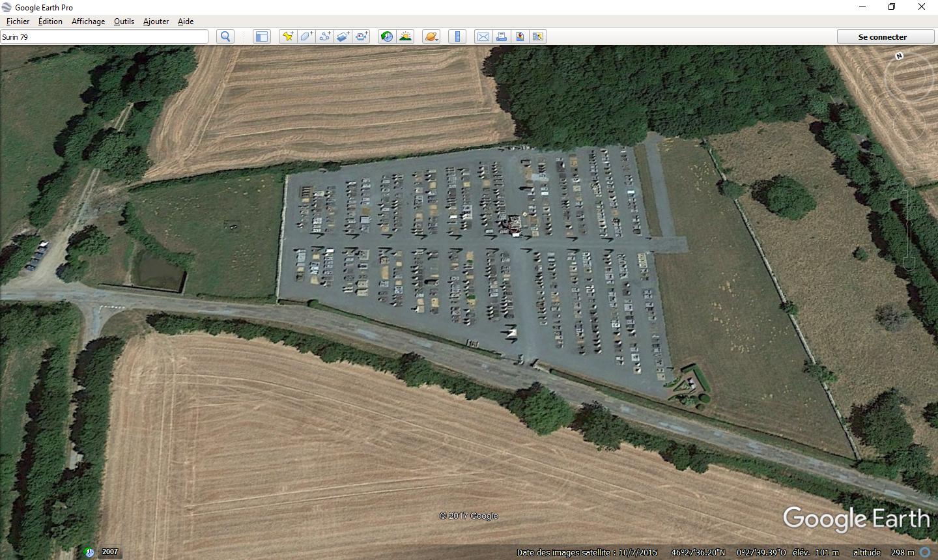Open the Édition menu
This screenshot has width=938, height=560.
tap(50, 21)
